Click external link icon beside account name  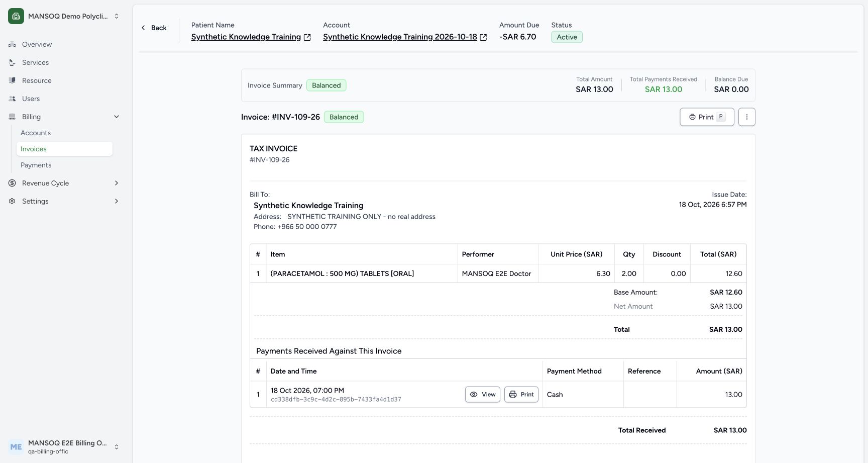tap(483, 37)
